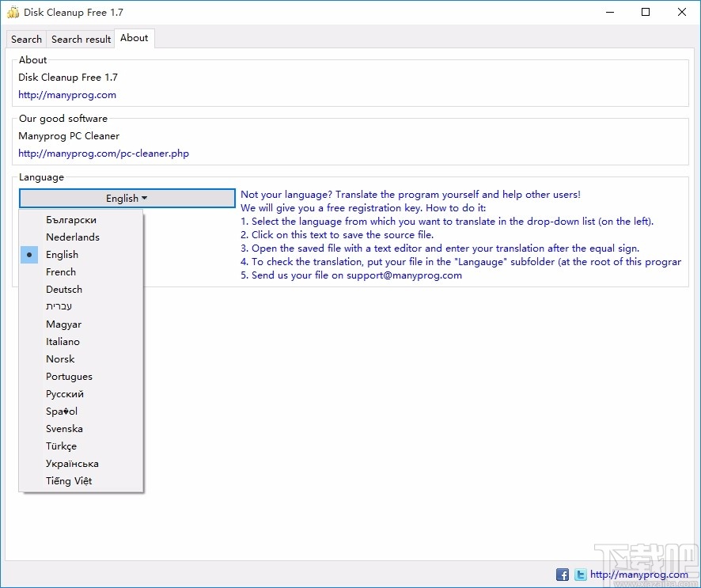Minimize the Disk Cleanup Free window
Image resolution: width=701 pixels, height=588 pixels.
click(x=610, y=12)
